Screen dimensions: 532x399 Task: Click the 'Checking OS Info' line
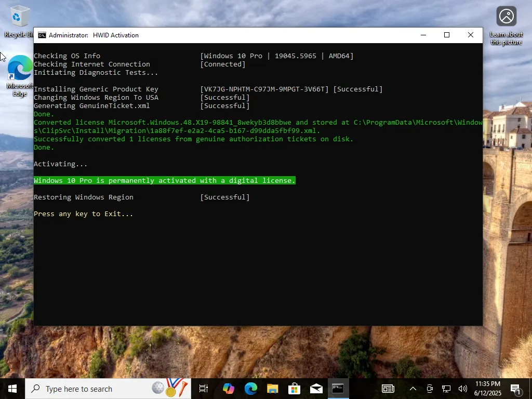67,56
